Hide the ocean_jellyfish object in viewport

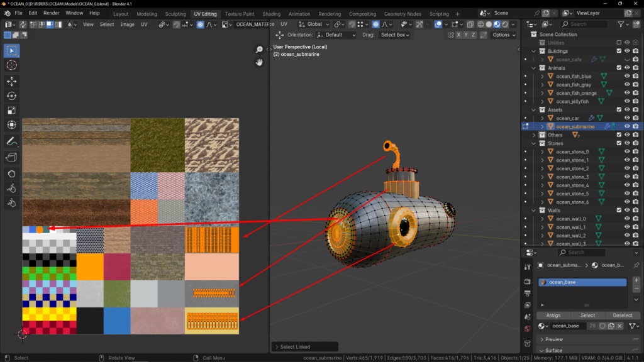[626, 101]
